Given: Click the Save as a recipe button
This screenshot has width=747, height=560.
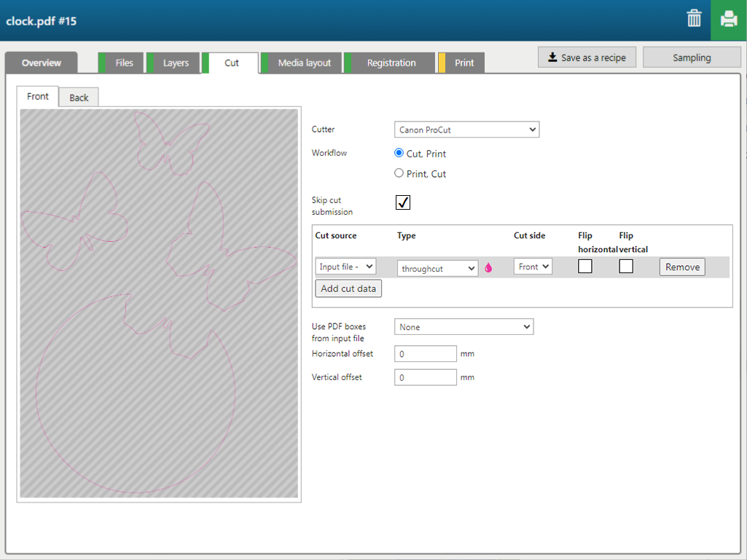Looking at the screenshot, I should pyautogui.click(x=587, y=58).
